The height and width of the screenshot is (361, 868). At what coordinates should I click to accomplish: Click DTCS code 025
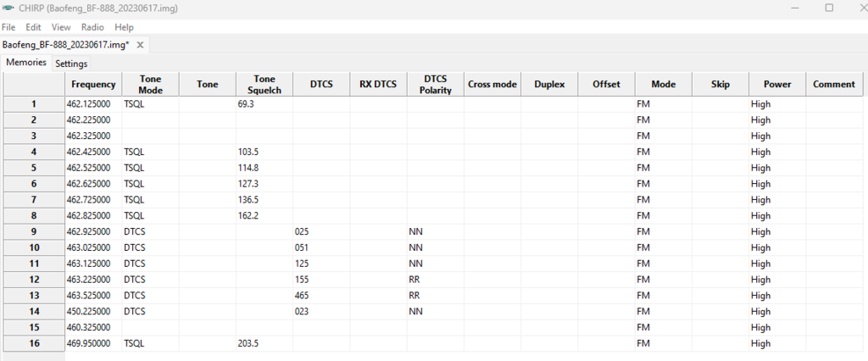click(321, 231)
